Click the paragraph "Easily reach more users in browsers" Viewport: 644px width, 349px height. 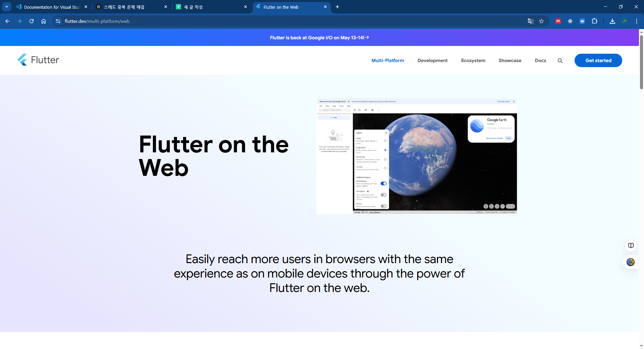pyautogui.click(x=319, y=273)
